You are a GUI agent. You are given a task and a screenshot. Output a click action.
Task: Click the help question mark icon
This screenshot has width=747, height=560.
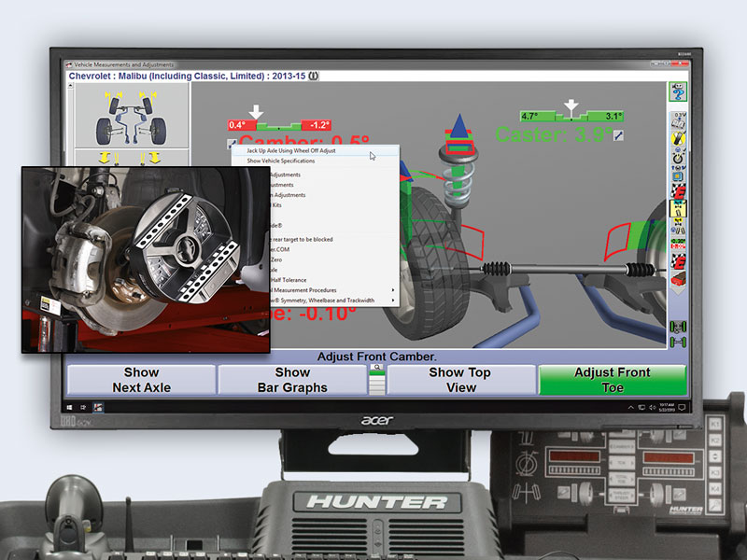click(x=678, y=94)
